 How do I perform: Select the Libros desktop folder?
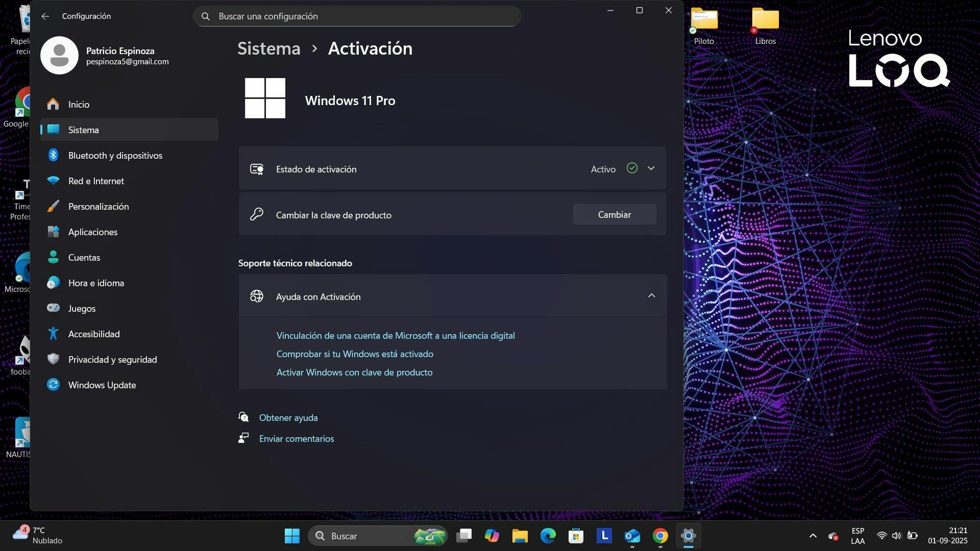pyautogui.click(x=765, y=27)
